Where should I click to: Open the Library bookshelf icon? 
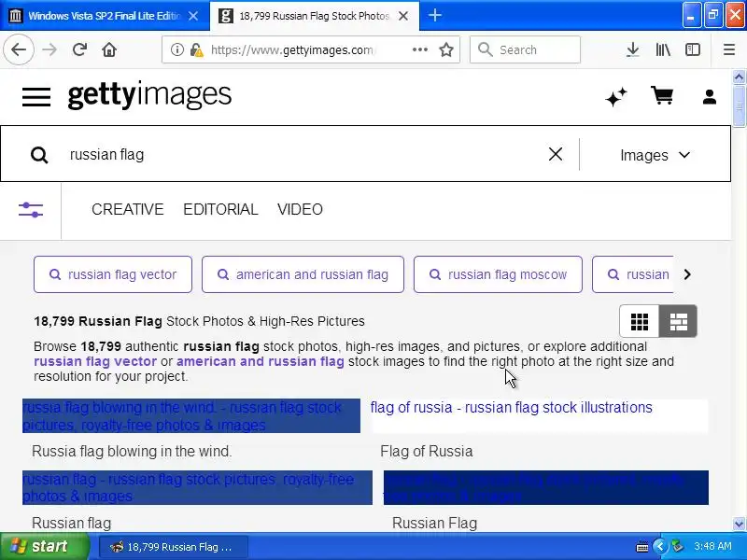click(x=663, y=49)
